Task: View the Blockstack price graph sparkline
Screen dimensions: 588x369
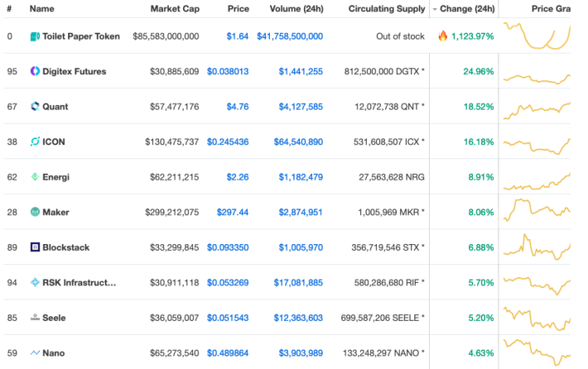Action: point(537,247)
